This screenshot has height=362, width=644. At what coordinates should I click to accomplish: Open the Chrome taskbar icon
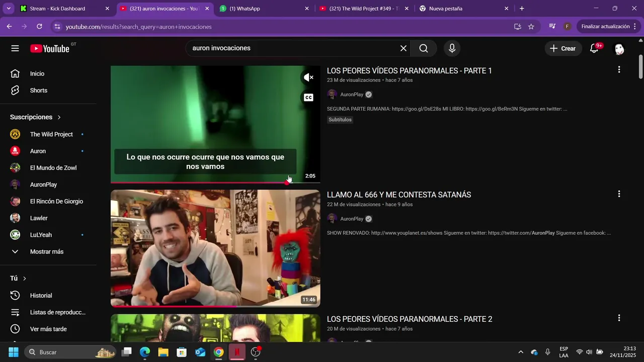(218, 352)
